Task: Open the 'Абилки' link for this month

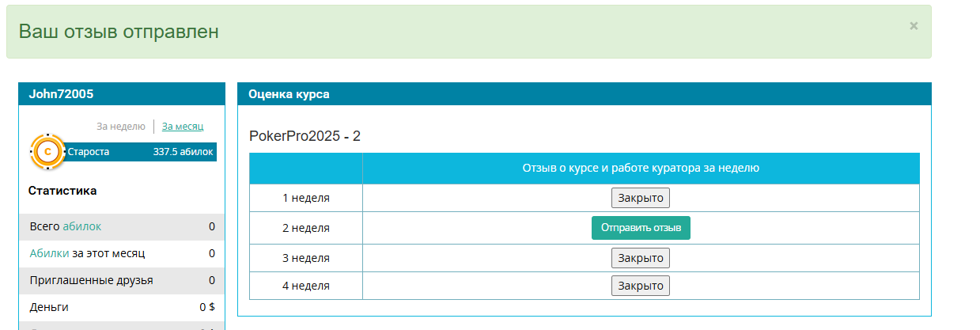Action: click(x=49, y=253)
